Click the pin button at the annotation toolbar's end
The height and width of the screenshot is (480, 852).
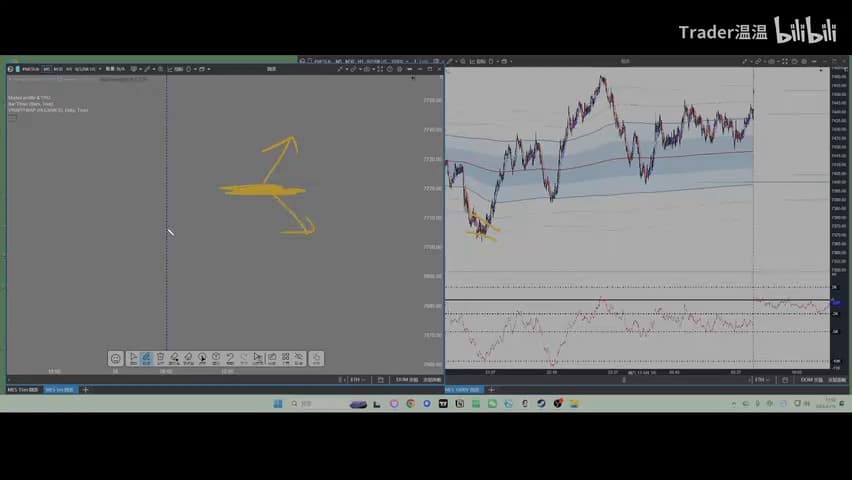[x=316, y=358]
